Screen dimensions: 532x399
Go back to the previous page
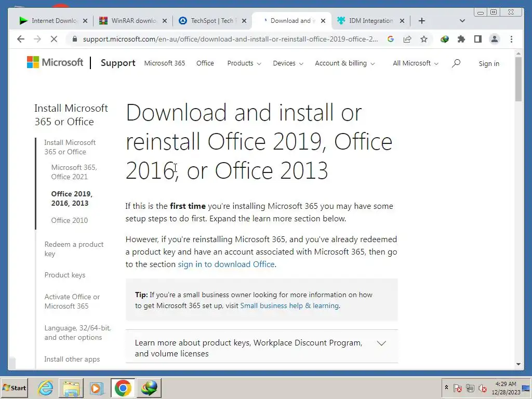pyautogui.click(x=21, y=39)
